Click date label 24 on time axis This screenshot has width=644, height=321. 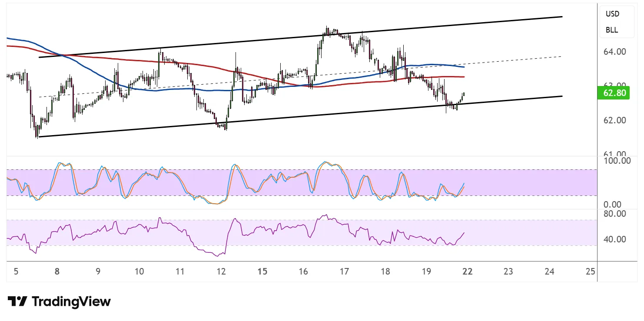point(549,272)
